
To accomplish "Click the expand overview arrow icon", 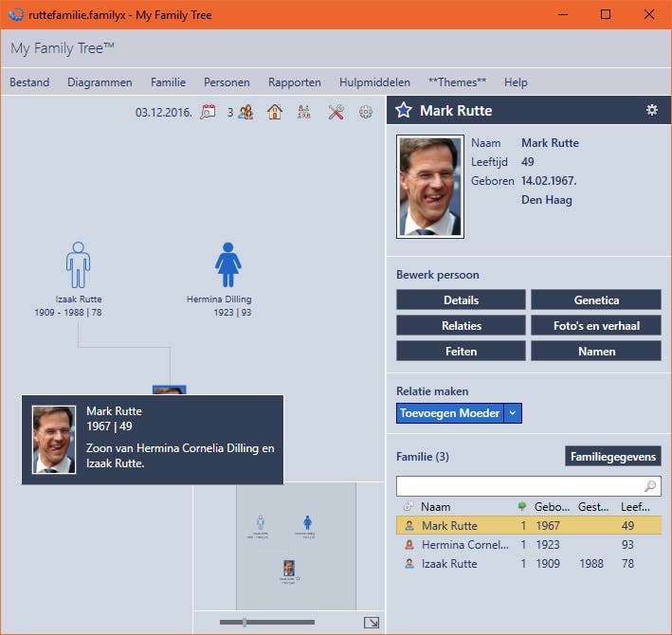I will click(x=372, y=622).
